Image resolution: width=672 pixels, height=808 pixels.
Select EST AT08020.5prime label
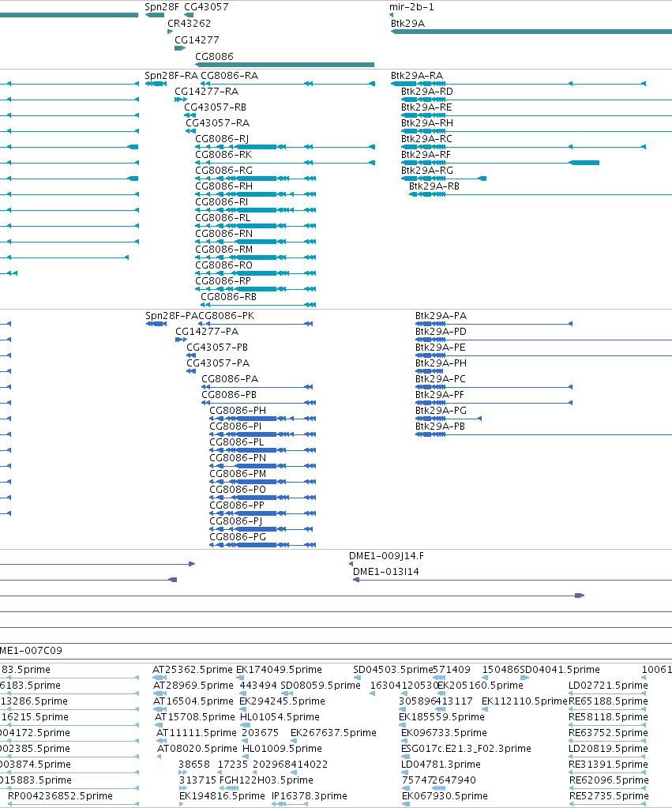pos(197,748)
